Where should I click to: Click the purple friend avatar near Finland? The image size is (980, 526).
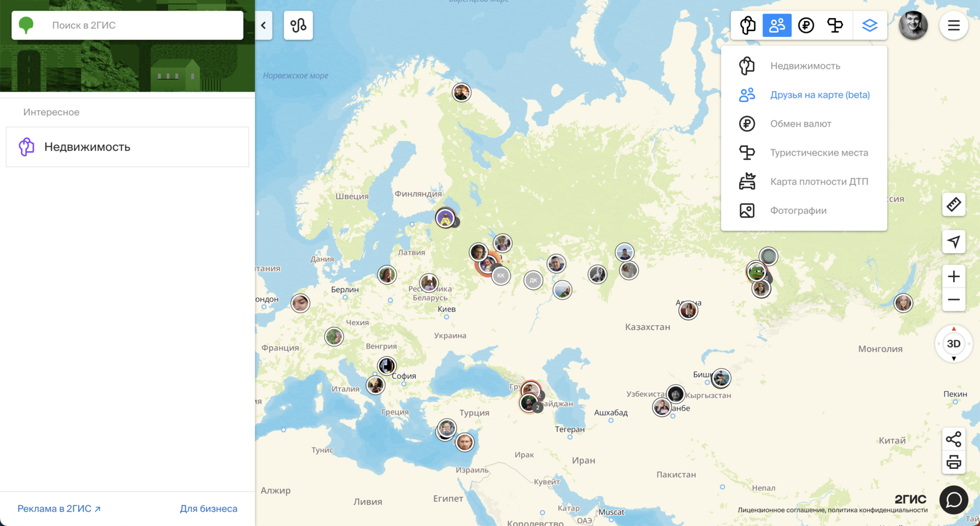446,218
